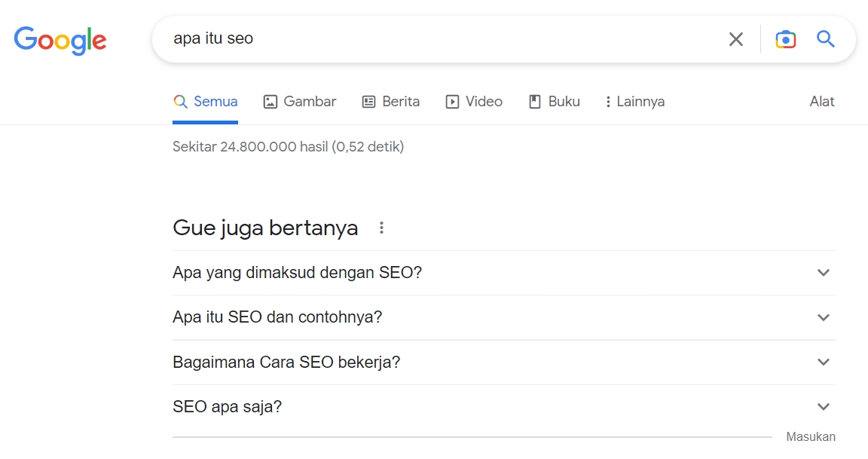Viewport: 868px width, 459px height.
Task: Expand 'SEO apa saja?' chevron
Action: (x=823, y=407)
